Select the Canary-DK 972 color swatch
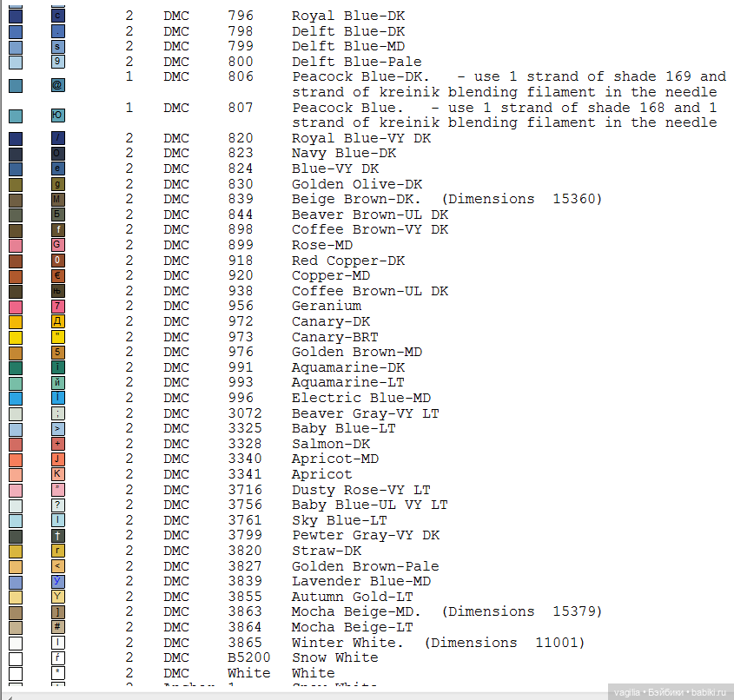The image size is (734, 700). pyautogui.click(x=16, y=321)
